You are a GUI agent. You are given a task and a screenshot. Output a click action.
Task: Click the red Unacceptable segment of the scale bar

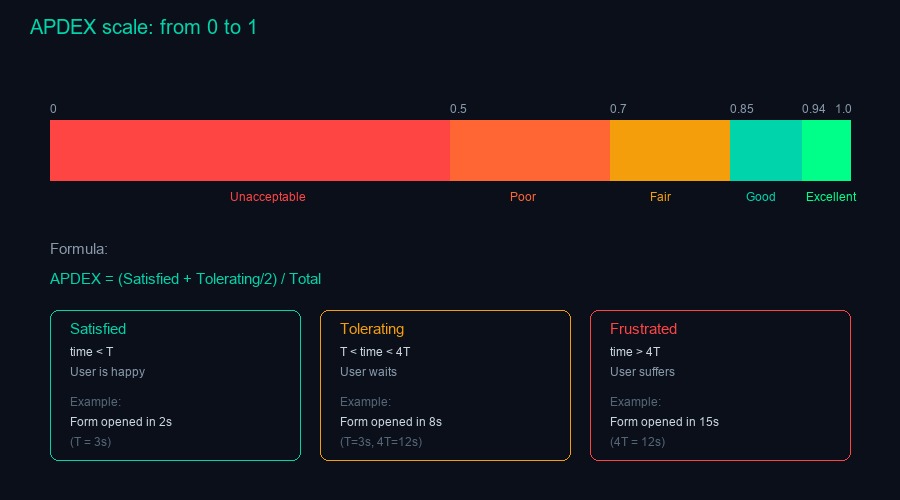pos(250,150)
